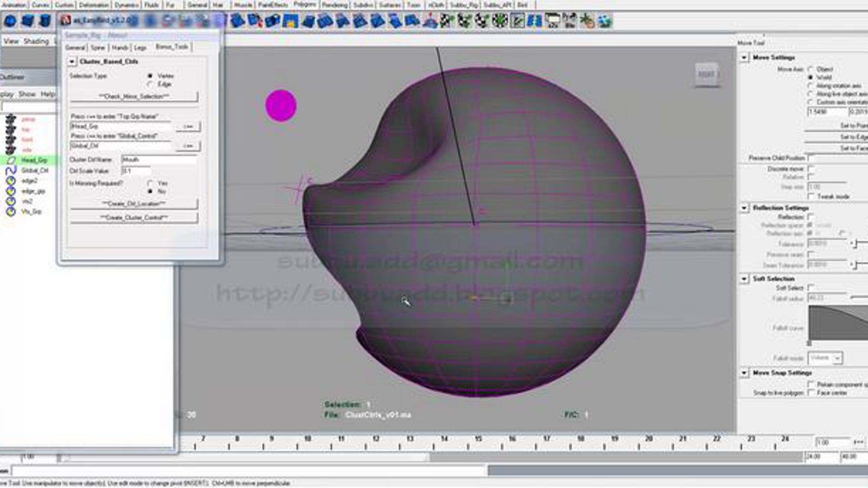Adjust the Seam Tolerance slider handle

point(854,265)
